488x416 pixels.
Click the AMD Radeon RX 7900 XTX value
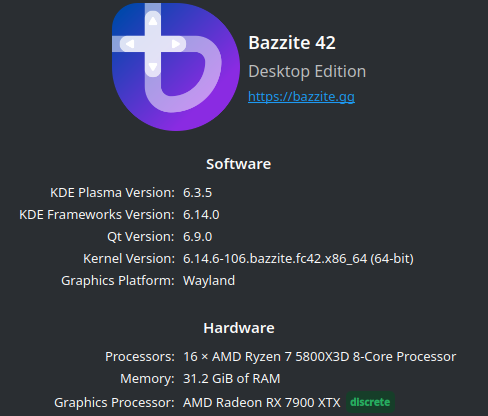262,403
